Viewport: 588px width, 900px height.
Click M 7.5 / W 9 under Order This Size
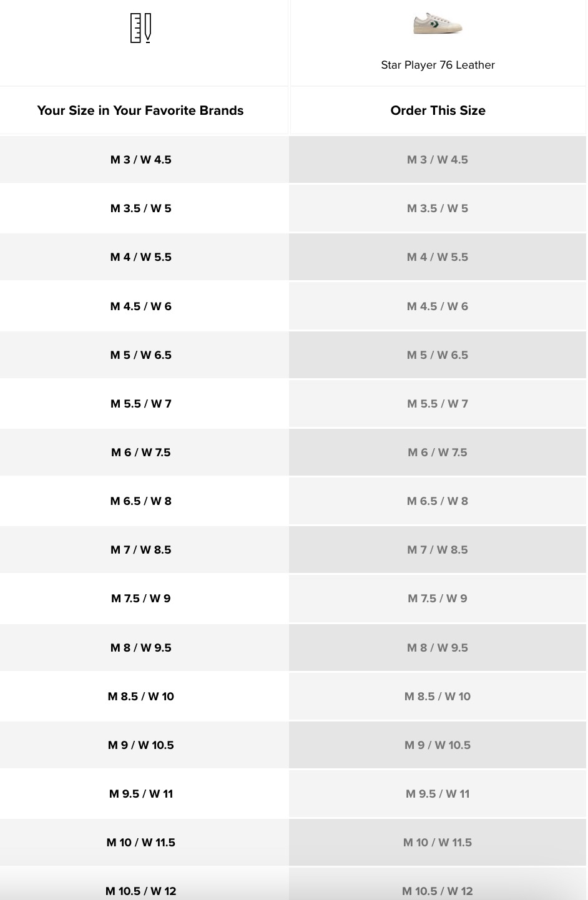[438, 599]
